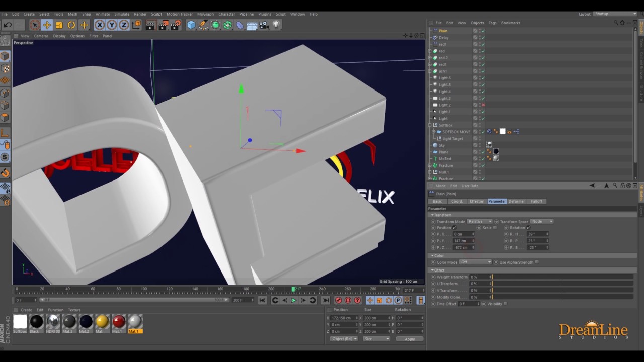This screenshot has height=362, width=644.
Task: Click Render View clapperboard icon
Action: coord(150,25)
